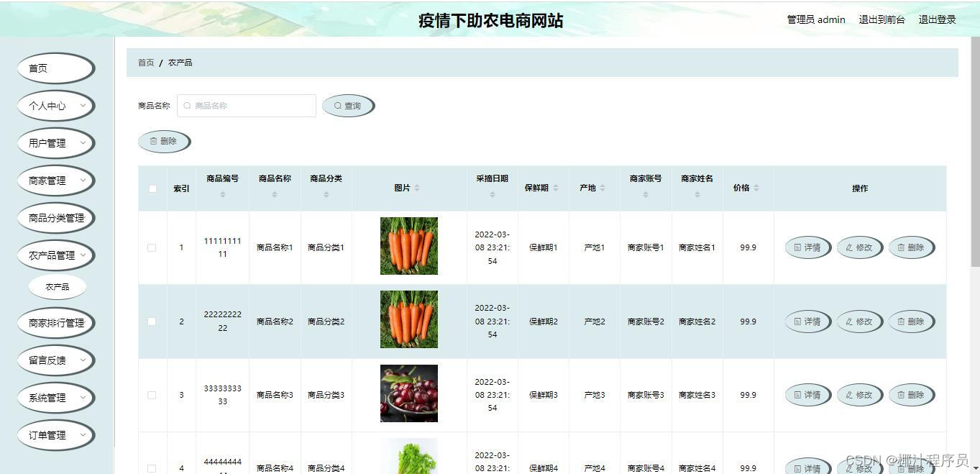Expand 个人中心 sidebar menu
The width and height of the screenshot is (980, 474).
[x=55, y=106]
